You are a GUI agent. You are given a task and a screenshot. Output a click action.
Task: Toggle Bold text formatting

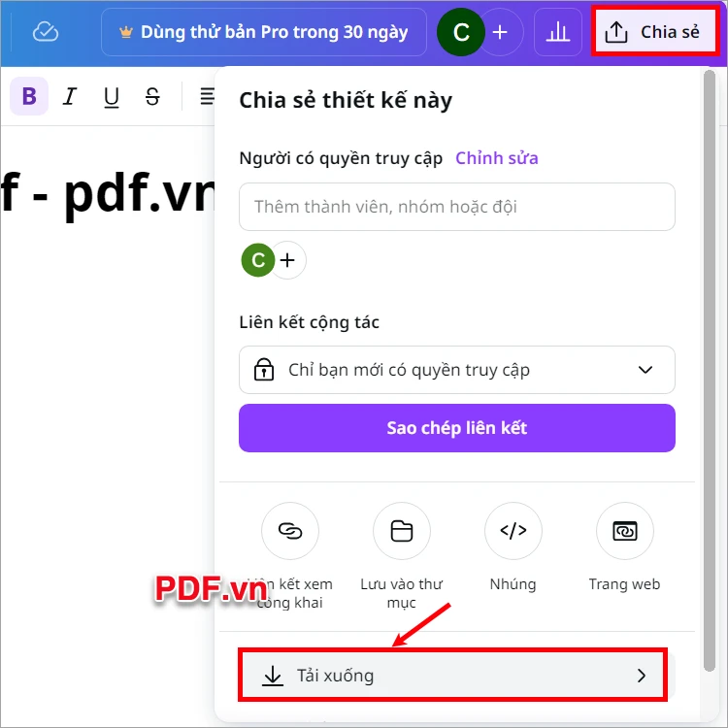tap(29, 96)
